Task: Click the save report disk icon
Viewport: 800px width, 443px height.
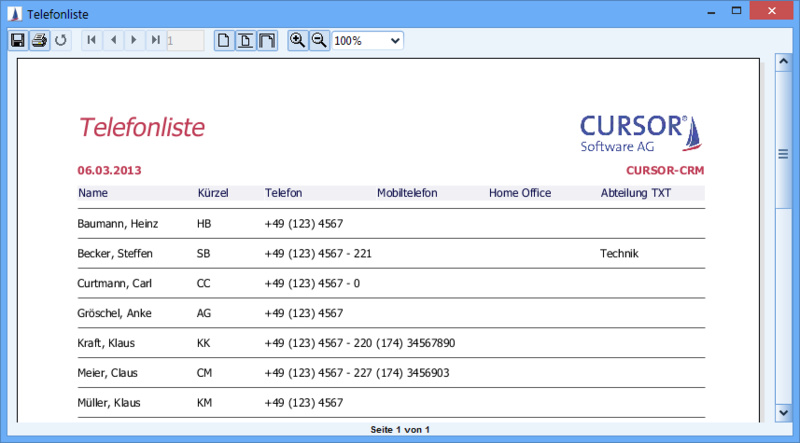Action: [x=17, y=41]
